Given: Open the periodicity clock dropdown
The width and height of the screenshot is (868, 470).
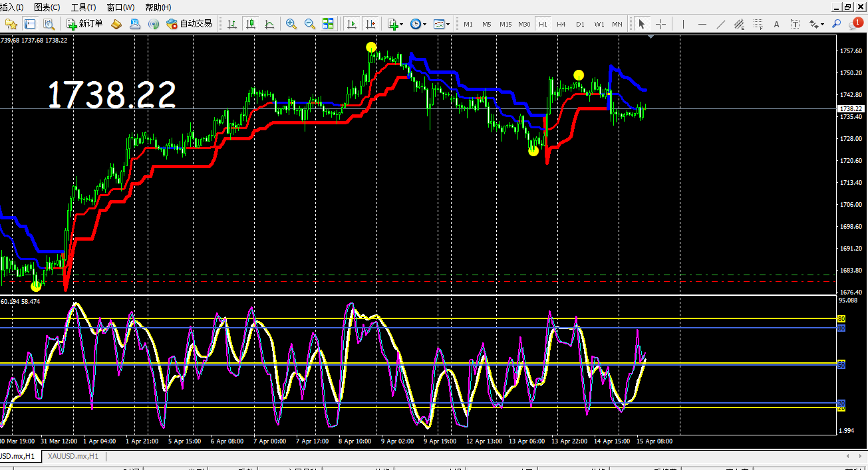Looking at the screenshot, I should click(418, 24).
